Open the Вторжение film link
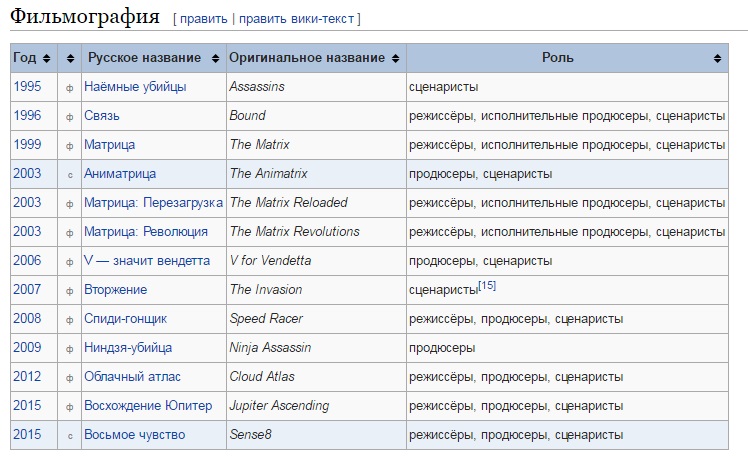Screen dimensions: 748x456 tap(115, 290)
